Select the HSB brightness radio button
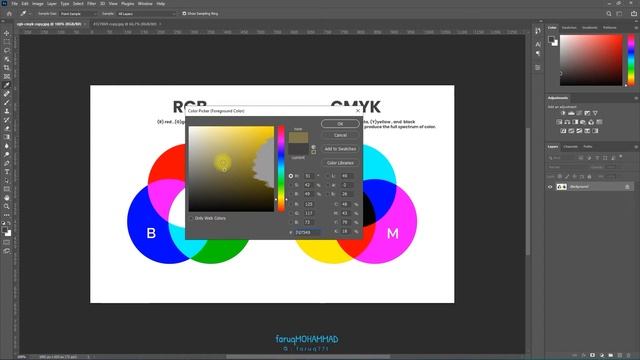Viewport: 640px width, 360px height. pos(291,194)
